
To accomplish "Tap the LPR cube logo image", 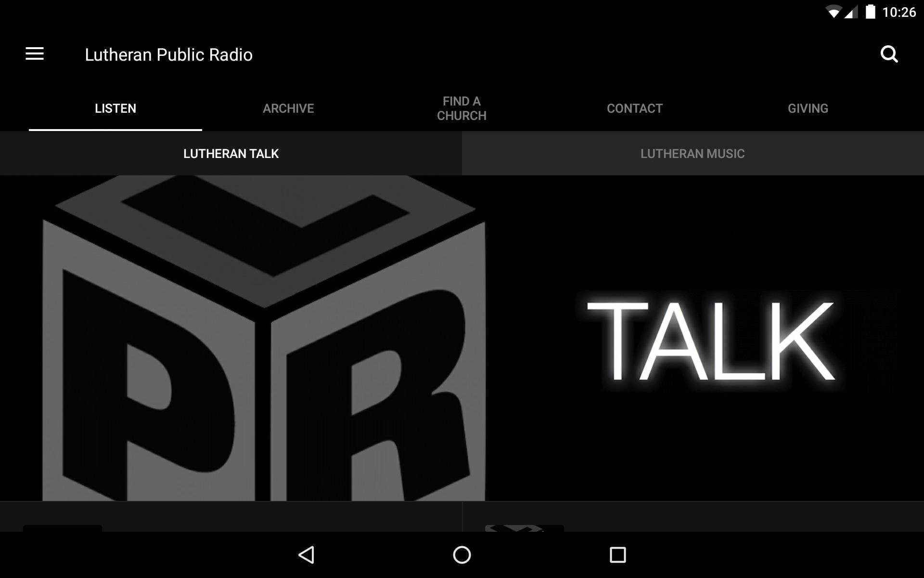I will (264, 338).
